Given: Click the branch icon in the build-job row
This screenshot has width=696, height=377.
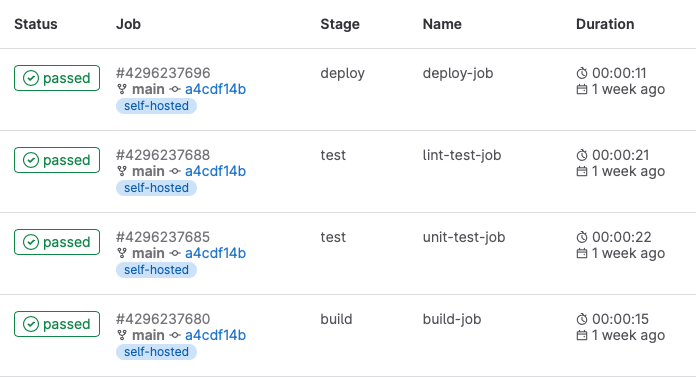Looking at the screenshot, I should tap(122, 335).
